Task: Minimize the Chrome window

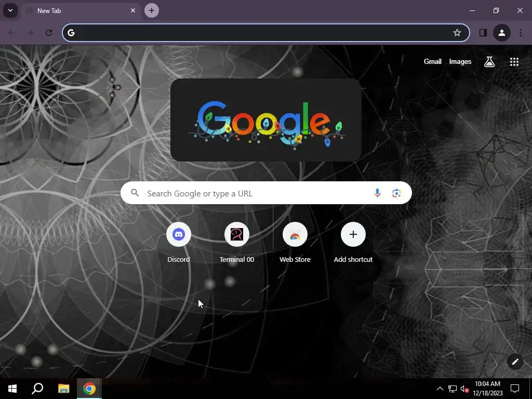Action: 472,10
